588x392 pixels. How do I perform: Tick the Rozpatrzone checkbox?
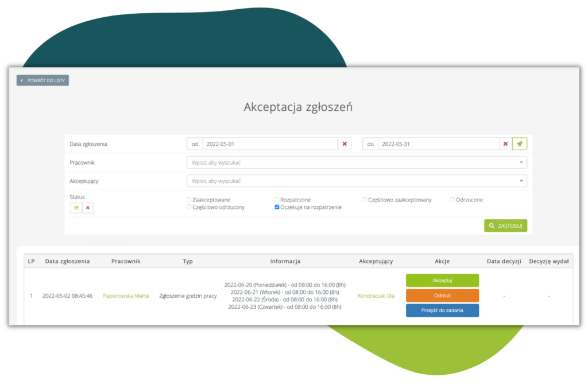277,200
